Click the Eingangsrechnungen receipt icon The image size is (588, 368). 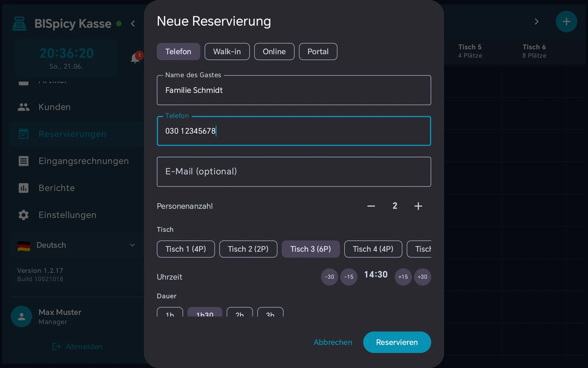point(24,161)
